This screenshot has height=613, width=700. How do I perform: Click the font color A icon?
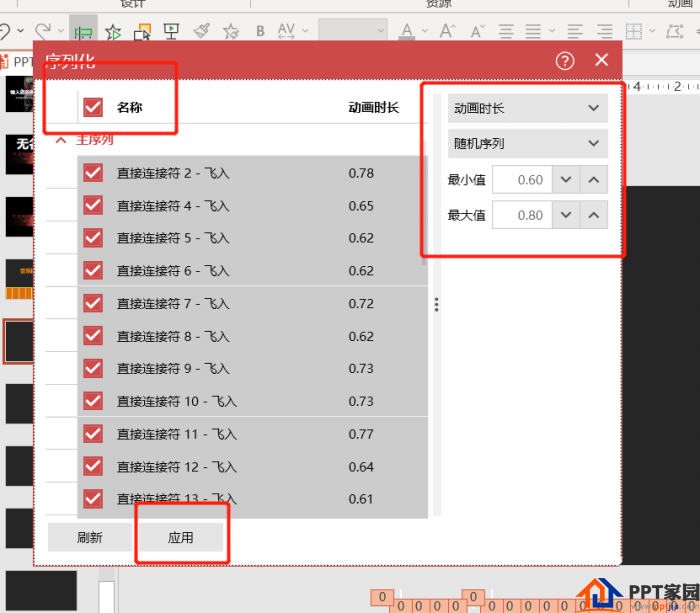(x=407, y=31)
